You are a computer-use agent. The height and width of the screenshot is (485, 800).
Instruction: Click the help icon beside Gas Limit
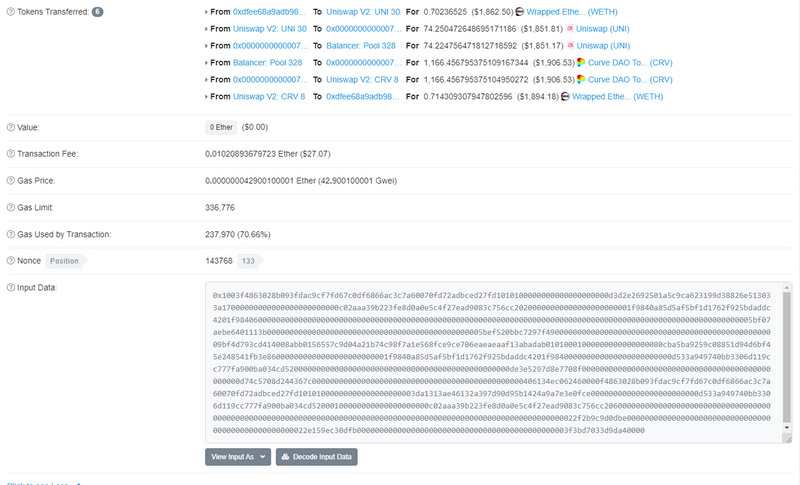pos(10,207)
